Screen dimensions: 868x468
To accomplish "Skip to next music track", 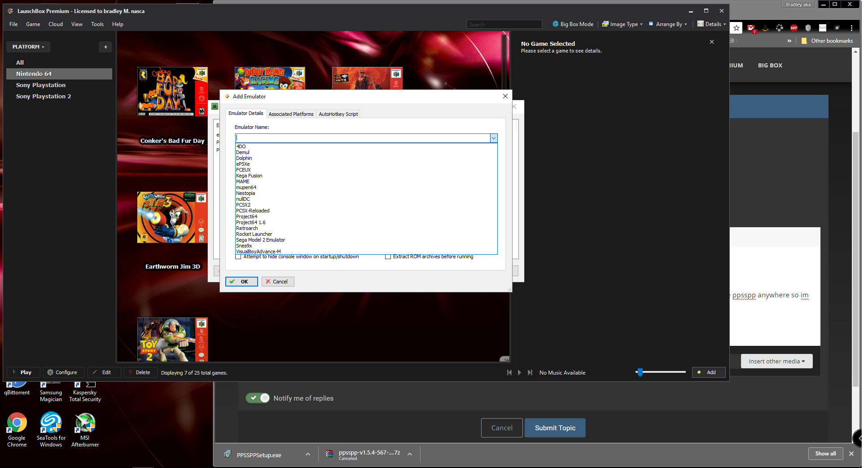I will tap(530, 372).
